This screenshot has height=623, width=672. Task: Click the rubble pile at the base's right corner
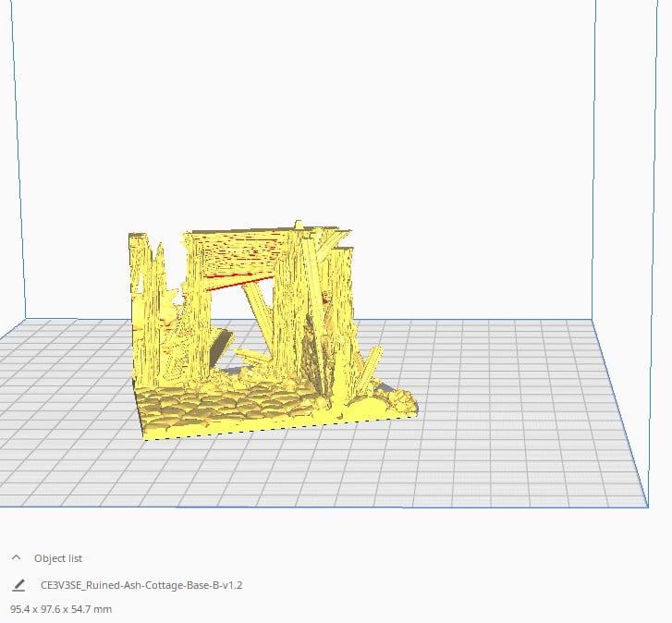400,400
